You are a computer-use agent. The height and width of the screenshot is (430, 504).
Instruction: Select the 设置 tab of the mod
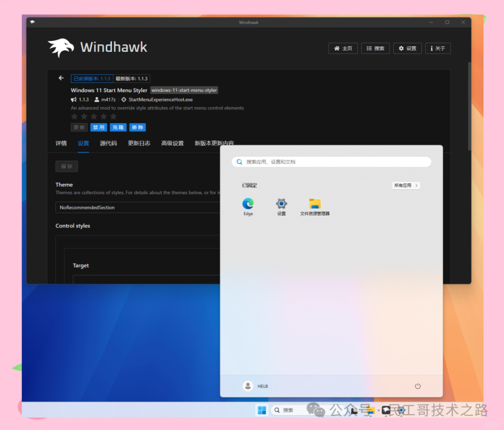(x=83, y=143)
